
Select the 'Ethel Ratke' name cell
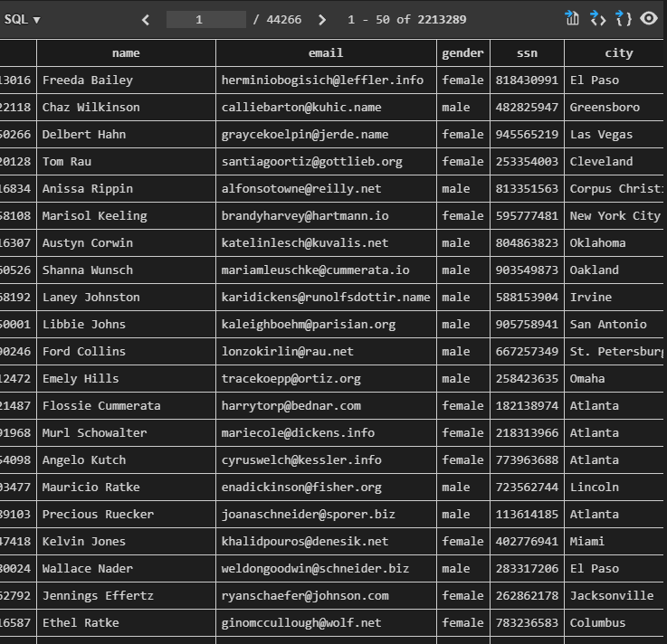click(x=126, y=623)
